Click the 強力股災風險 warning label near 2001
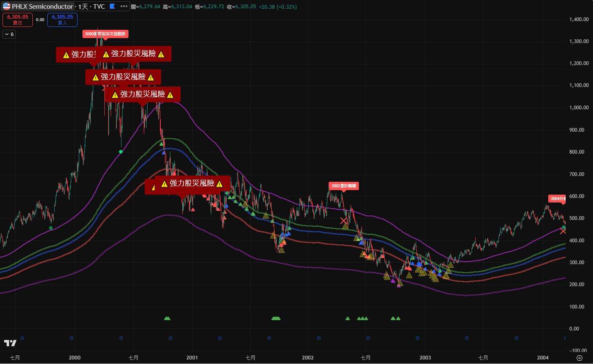 pos(192,183)
